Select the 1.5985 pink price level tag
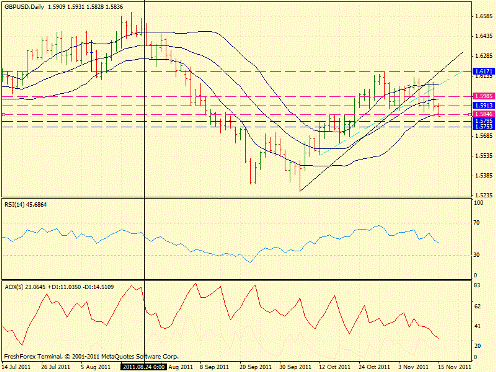The width and height of the screenshot is (496, 372). click(483, 96)
